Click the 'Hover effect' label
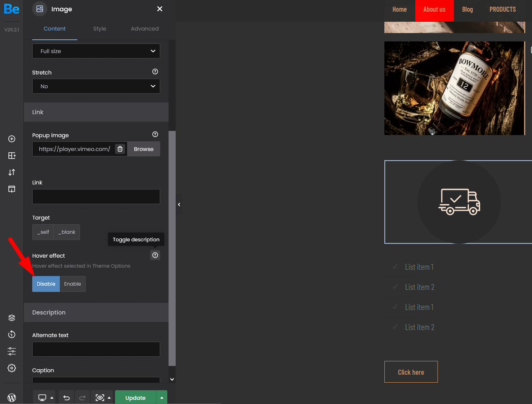Viewport: 532px width, 404px height. coord(49,256)
